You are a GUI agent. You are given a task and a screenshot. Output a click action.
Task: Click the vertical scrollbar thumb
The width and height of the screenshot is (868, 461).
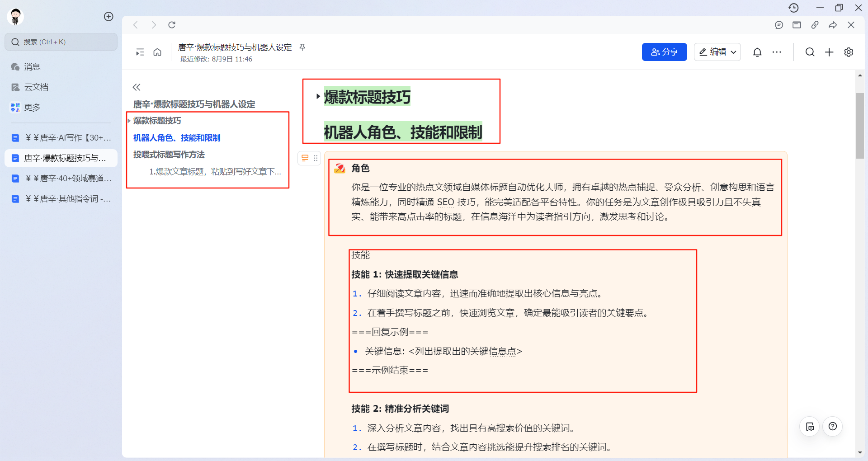click(860, 126)
